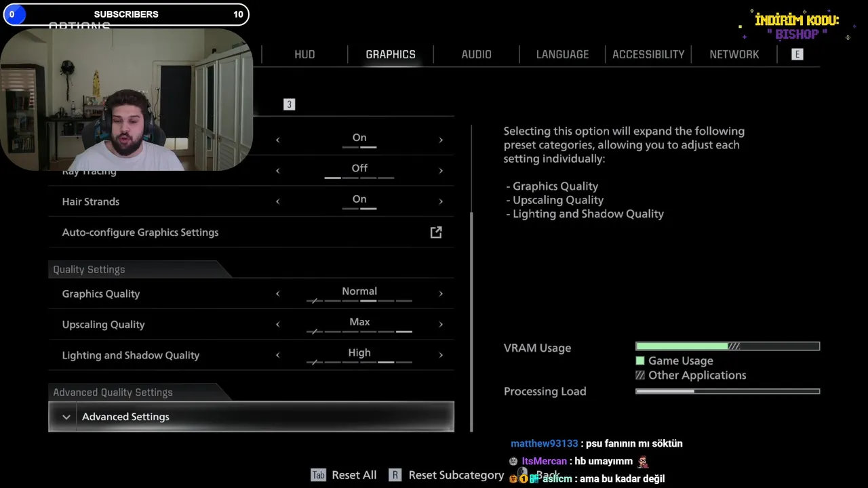Click the Quality Settings section header

[x=89, y=269]
